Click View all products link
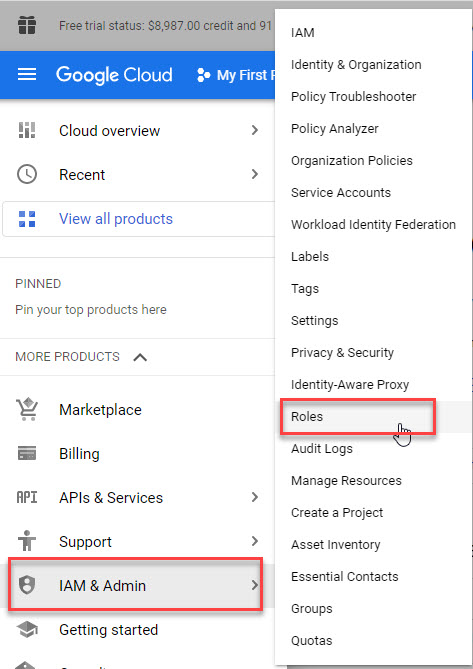 coord(116,219)
